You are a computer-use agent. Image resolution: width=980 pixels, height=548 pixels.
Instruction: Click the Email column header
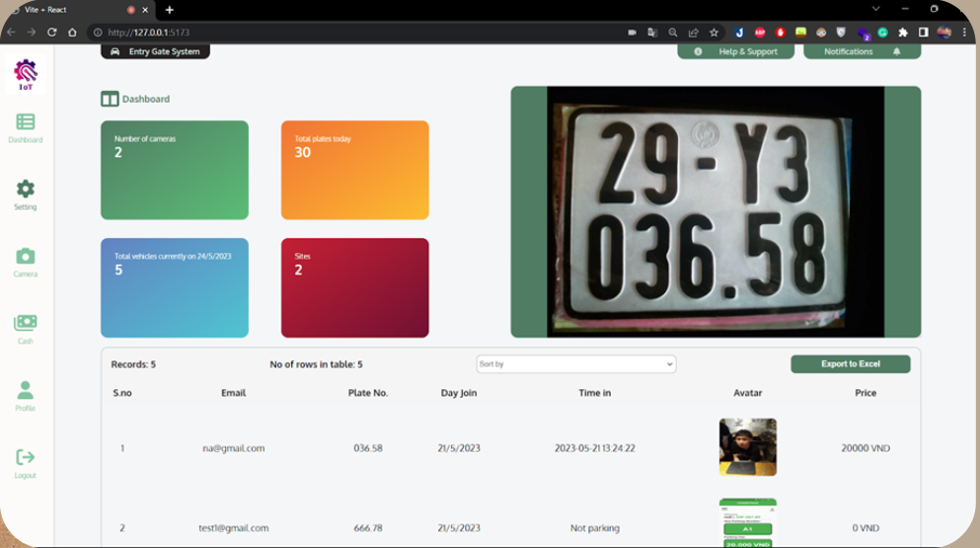tap(233, 393)
